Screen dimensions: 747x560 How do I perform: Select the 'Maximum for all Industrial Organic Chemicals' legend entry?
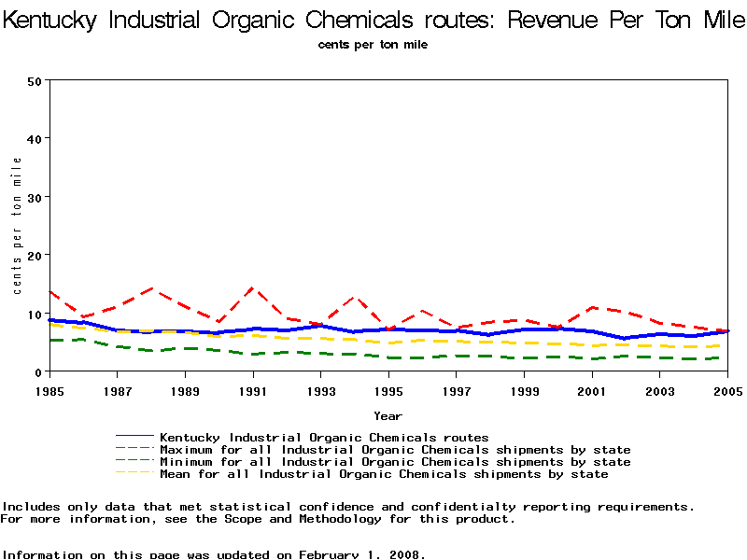(395, 450)
